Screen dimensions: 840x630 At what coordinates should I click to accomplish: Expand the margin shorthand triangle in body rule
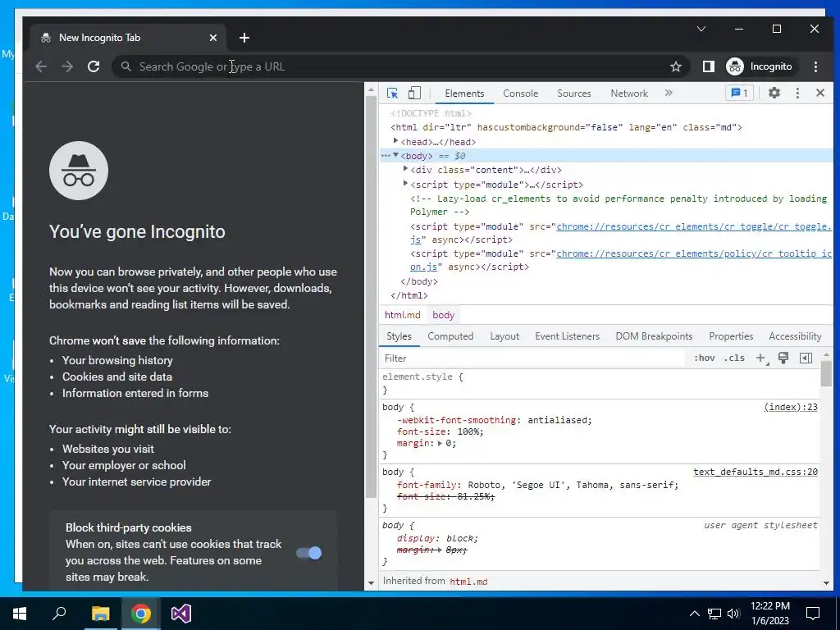[x=440, y=443]
